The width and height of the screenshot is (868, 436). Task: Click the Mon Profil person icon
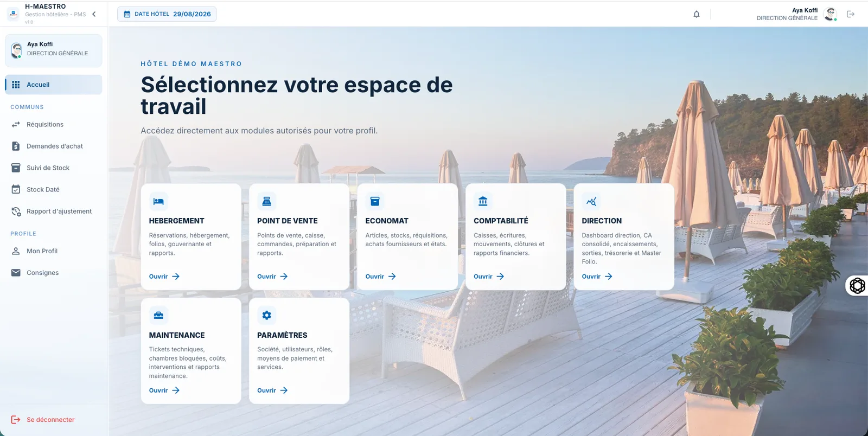click(16, 251)
